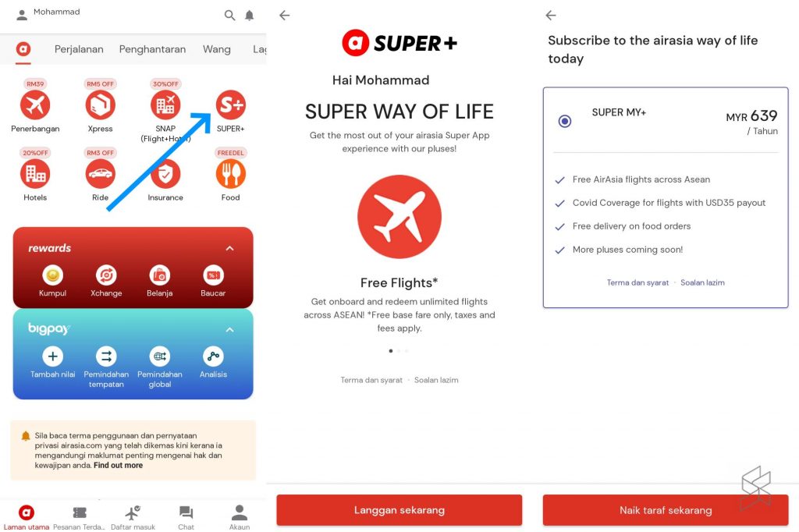The width and height of the screenshot is (799, 532).
Task: Select the SUPER MY+ plan radio button
Action: coord(565,121)
